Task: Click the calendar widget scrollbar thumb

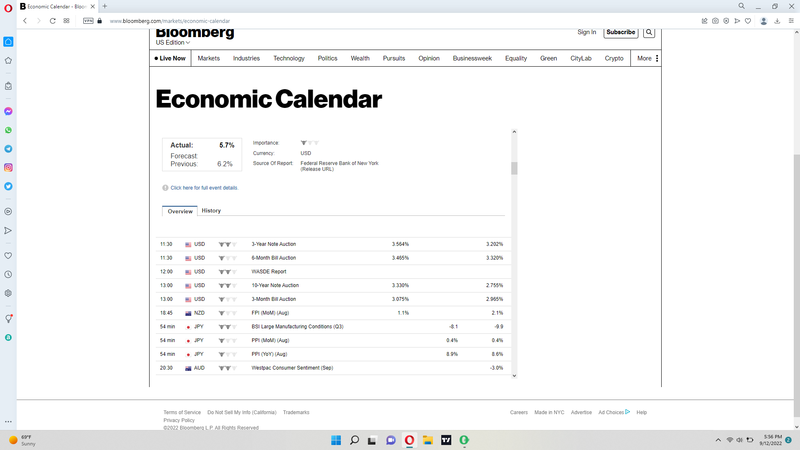Action: (514, 168)
